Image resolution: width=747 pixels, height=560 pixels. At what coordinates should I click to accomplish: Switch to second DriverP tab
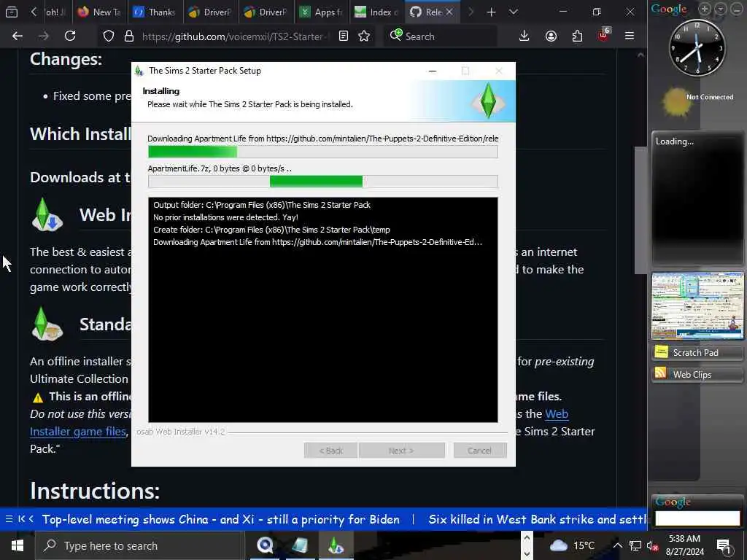pyautogui.click(x=266, y=12)
